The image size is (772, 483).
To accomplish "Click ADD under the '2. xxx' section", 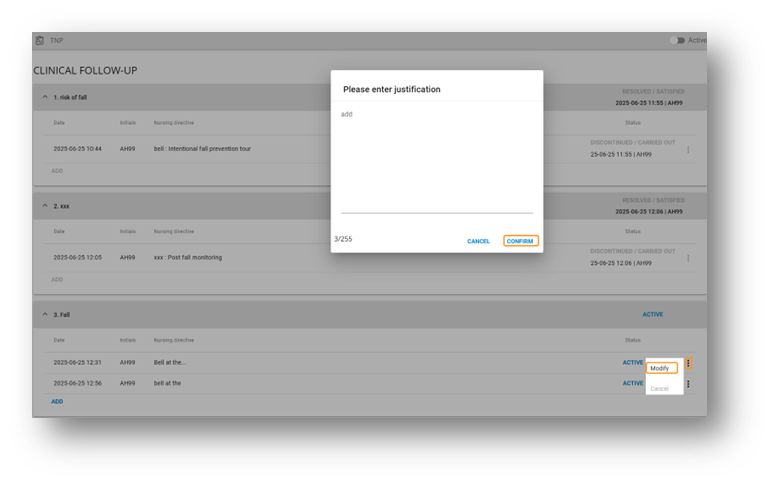I will pyautogui.click(x=57, y=280).
